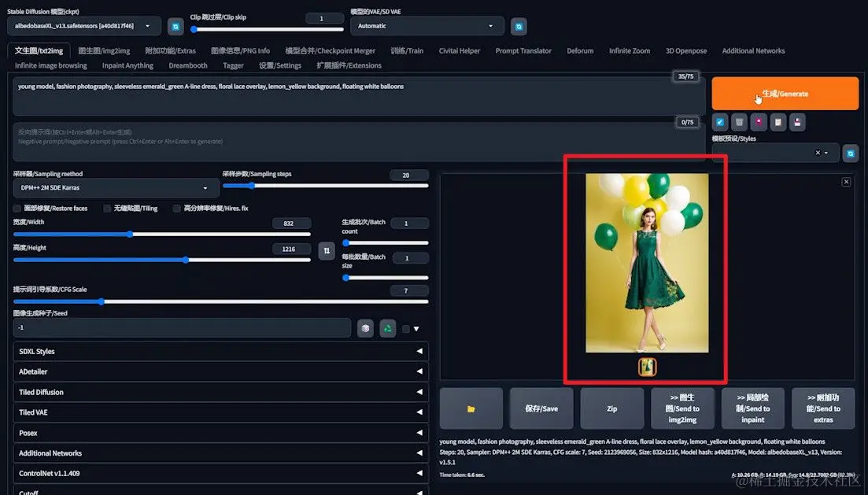Refresh the SD VAE model list
The width and height of the screenshot is (868, 495).
(519, 26)
